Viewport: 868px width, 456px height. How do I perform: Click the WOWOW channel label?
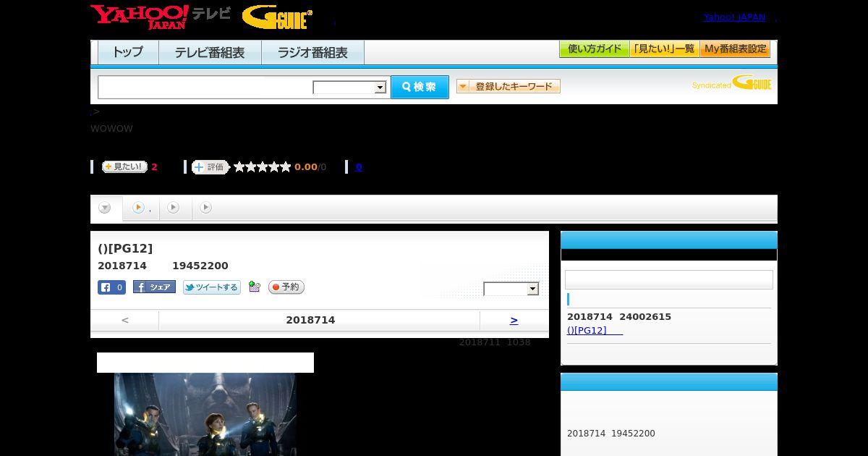[x=111, y=129]
